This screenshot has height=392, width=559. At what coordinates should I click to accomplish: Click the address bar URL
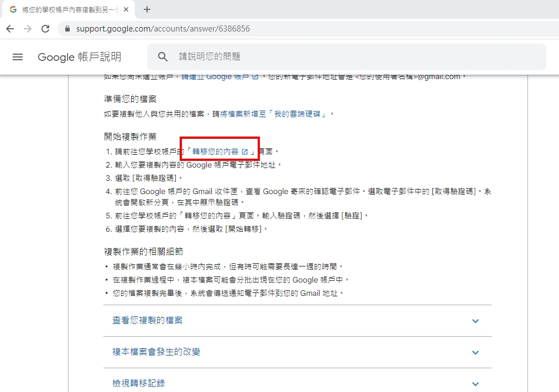click(x=163, y=29)
